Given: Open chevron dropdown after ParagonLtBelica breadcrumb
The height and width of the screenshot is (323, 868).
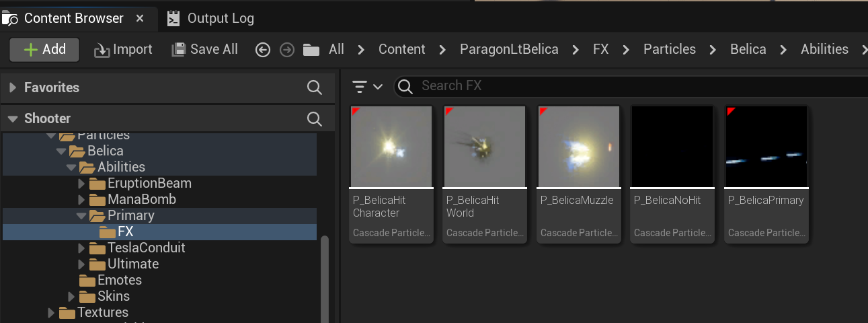Looking at the screenshot, I should [x=576, y=50].
